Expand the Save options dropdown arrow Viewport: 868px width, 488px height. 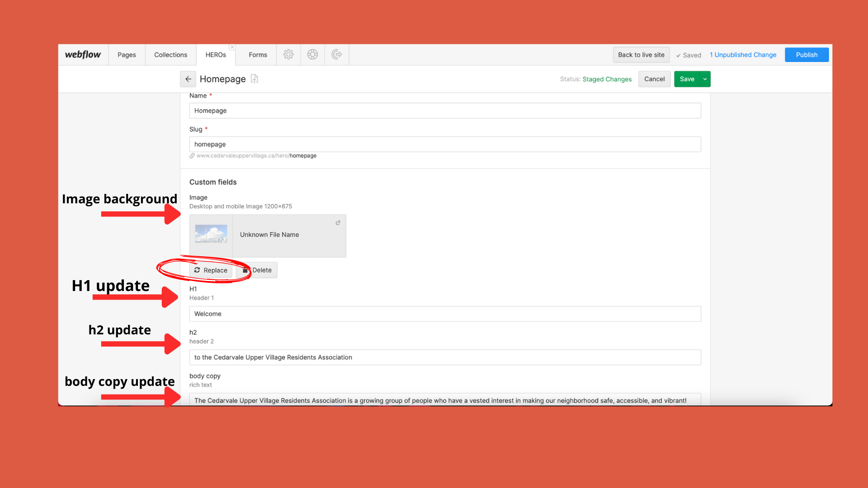705,79
